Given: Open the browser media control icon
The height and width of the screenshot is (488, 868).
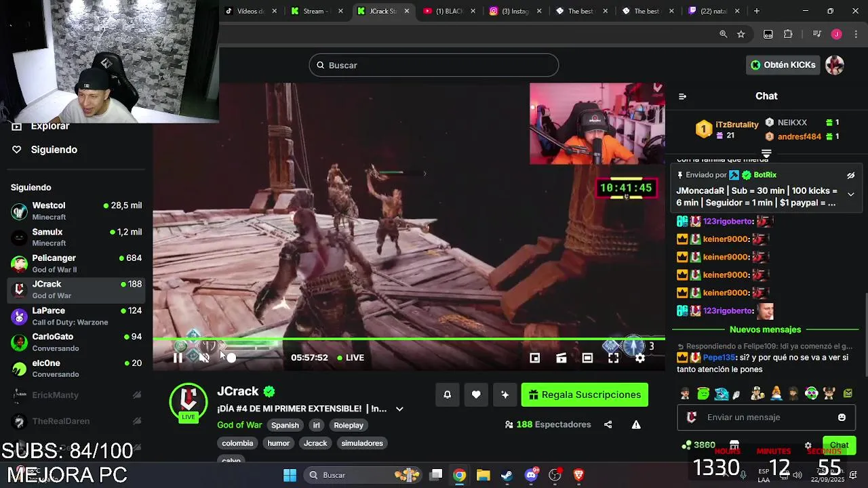Looking at the screenshot, I should [x=817, y=34].
